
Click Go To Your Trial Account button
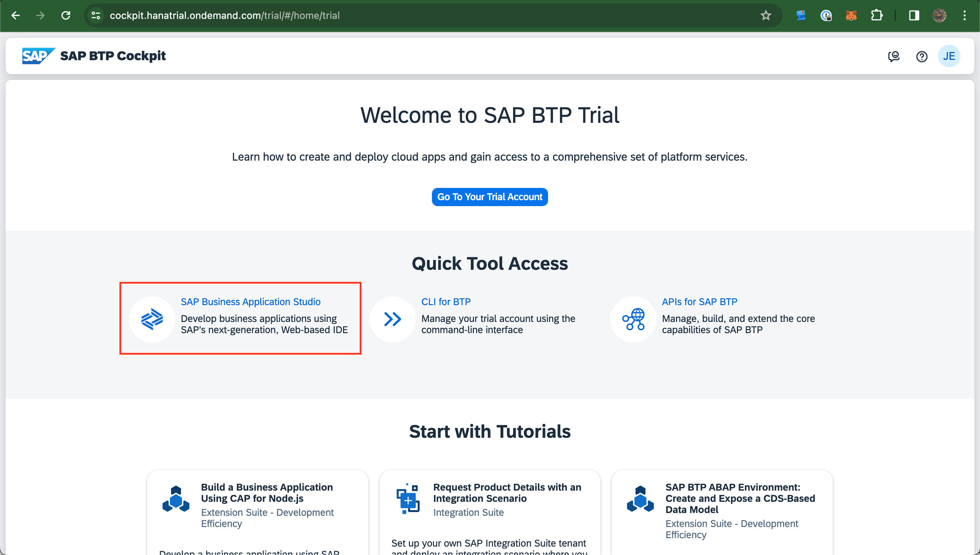pyautogui.click(x=490, y=197)
